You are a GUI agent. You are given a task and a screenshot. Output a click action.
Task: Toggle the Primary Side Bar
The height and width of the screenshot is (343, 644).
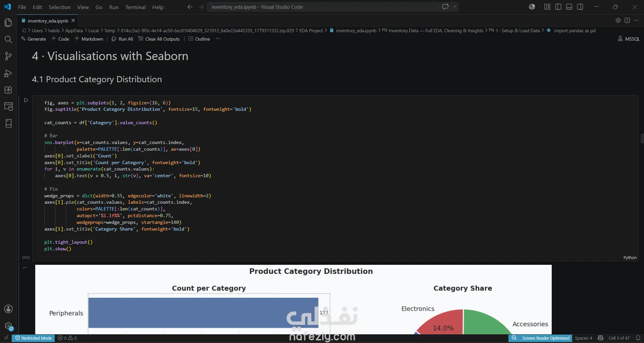[x=558, y=7]
